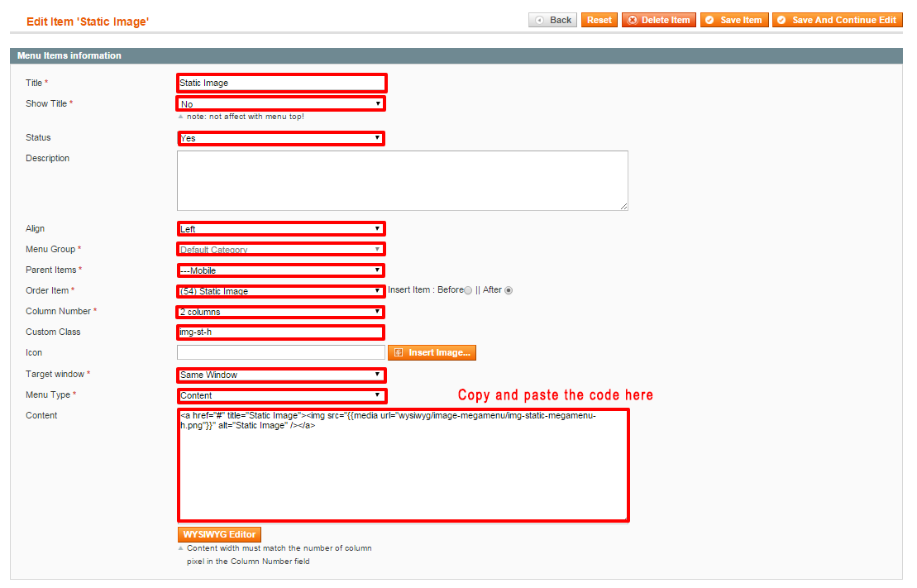Screen dimensions: 917x588
Task: Open the Order Item dropdown
Action: (280, 291)
